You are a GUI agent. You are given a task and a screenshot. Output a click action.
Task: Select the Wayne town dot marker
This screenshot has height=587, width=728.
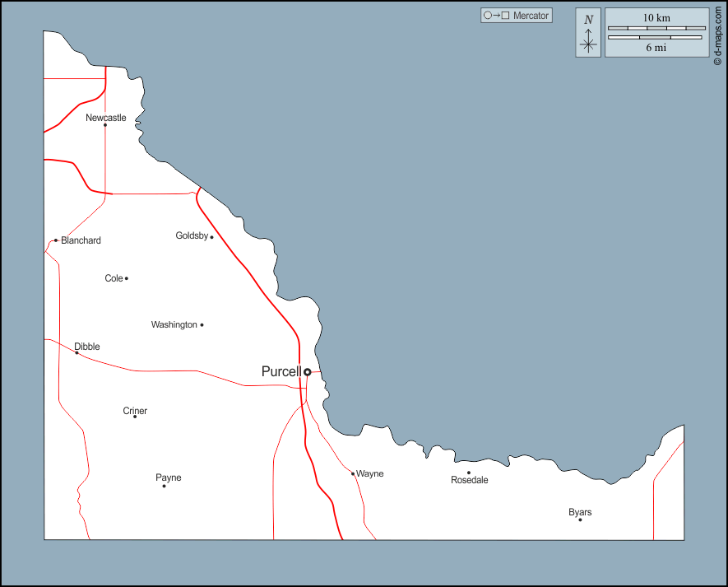point(353,473)
